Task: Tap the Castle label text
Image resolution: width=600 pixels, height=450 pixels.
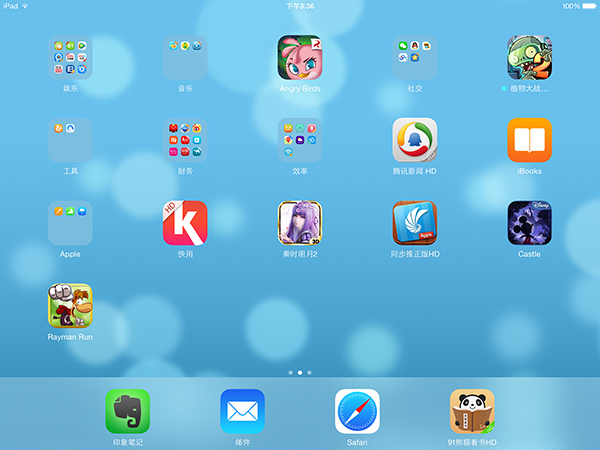Action: click(x=529, y=254)
